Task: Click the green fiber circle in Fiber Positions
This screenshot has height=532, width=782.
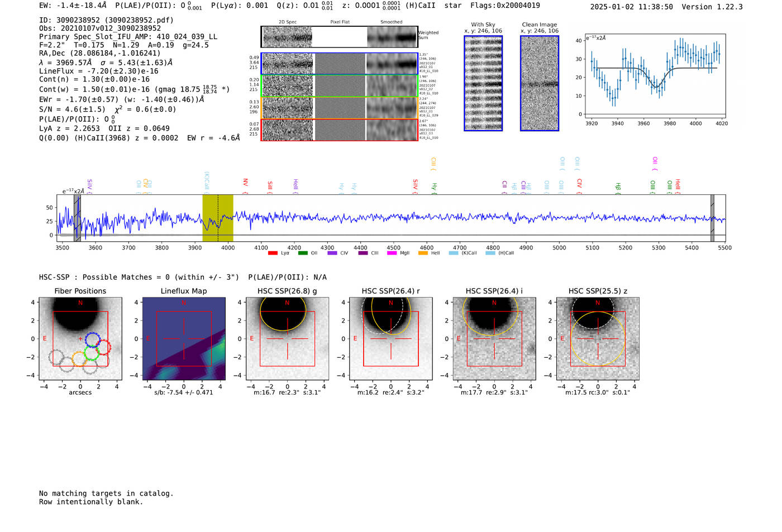Action: [92, 353]
